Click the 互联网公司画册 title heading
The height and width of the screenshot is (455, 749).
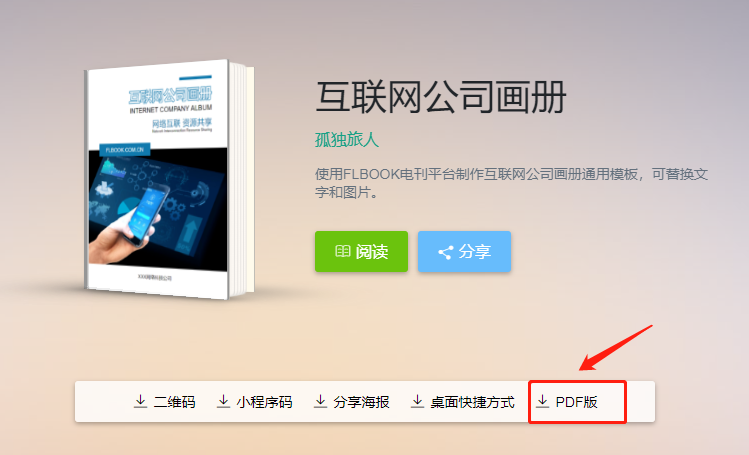click(440, 97)
